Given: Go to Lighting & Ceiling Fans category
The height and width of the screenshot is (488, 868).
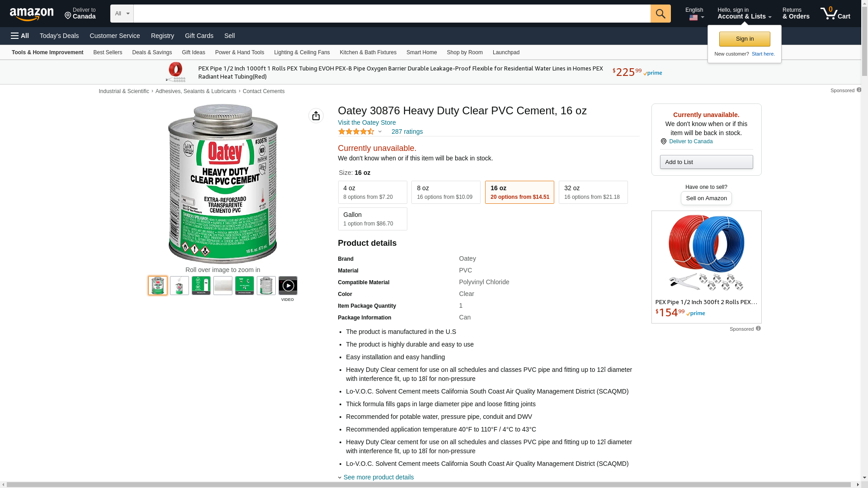Looking at the screenshot, I should coord(302,52).
